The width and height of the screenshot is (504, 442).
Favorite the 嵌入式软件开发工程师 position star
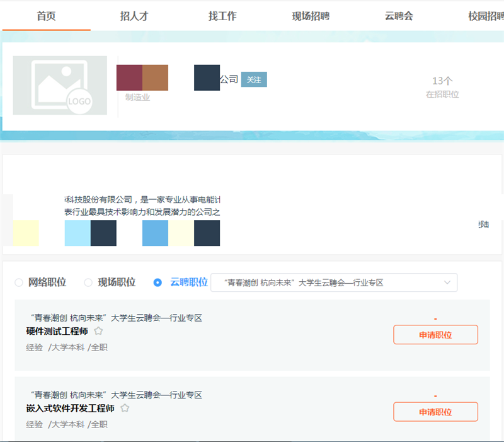[x=125, y=408]
